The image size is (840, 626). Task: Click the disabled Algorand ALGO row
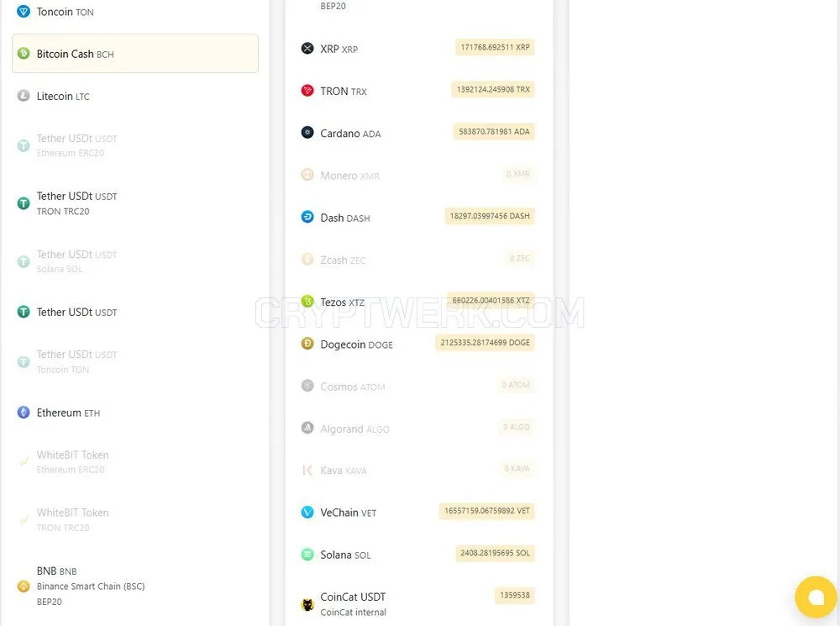(x=418, y=429)
